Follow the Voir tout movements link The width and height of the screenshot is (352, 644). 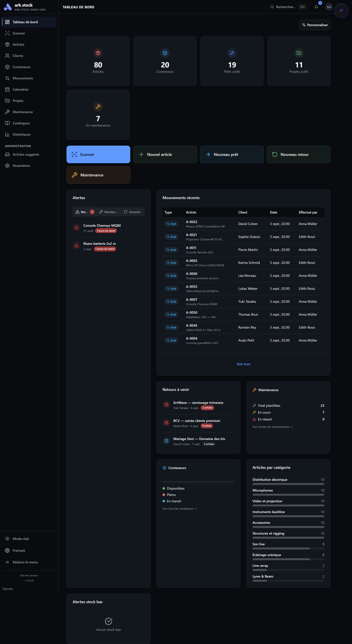pyautogui.click(x=243, y=364)
